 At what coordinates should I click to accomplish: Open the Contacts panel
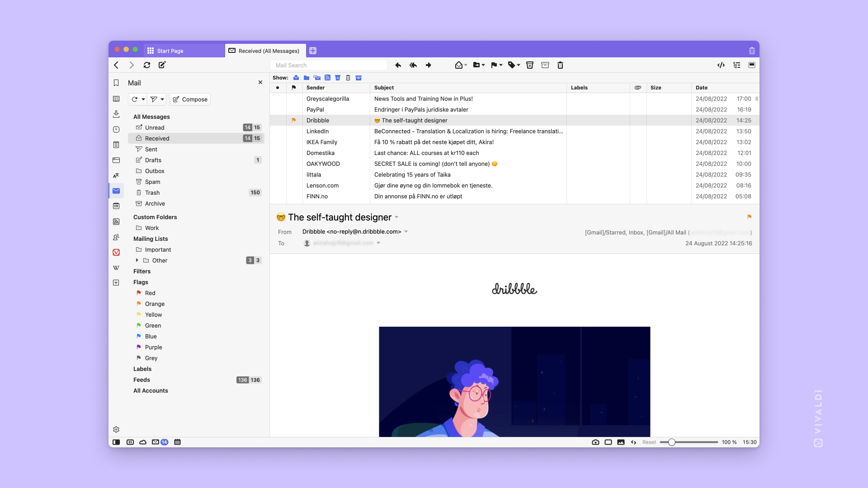[x=116, y=237]
